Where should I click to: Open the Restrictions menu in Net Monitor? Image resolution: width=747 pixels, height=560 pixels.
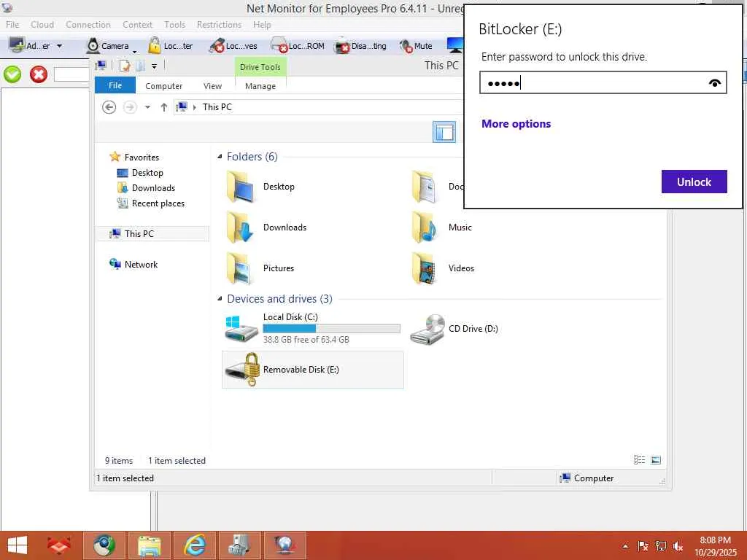219,25
